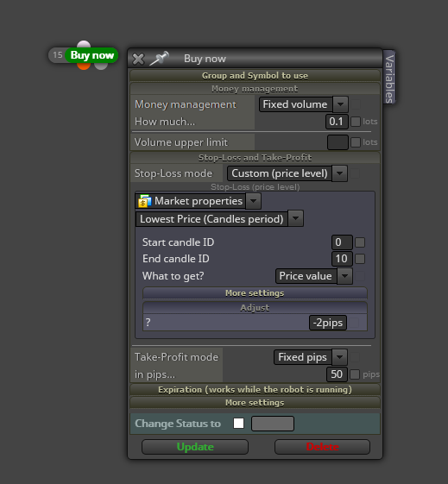
Task: Close the Buy now properties panel
Action: 138,59
